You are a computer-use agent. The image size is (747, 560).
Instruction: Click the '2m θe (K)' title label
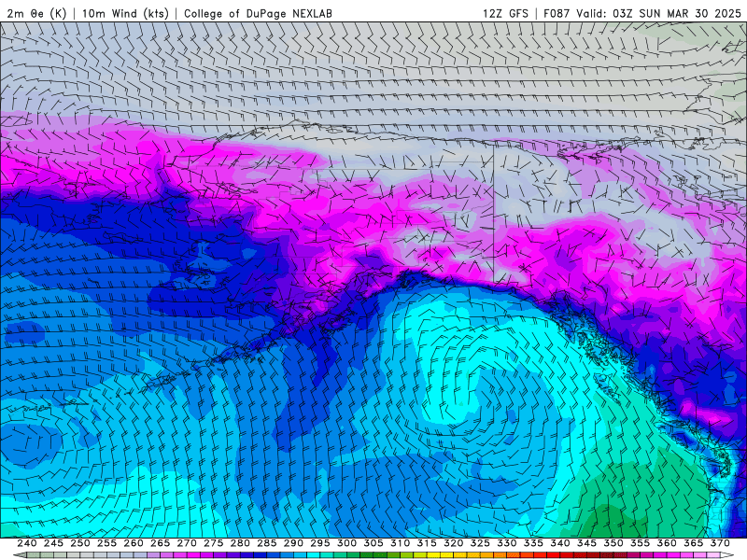pos(36,13)
